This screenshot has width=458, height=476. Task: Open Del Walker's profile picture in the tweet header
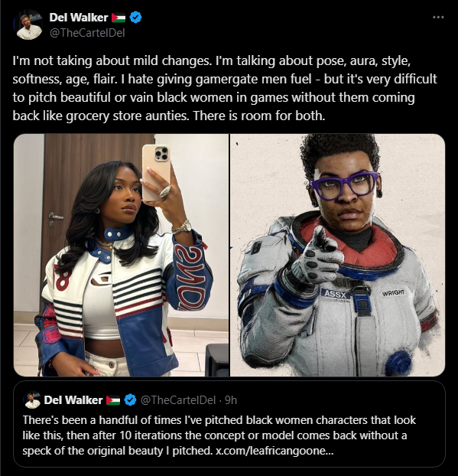[29, 24]
